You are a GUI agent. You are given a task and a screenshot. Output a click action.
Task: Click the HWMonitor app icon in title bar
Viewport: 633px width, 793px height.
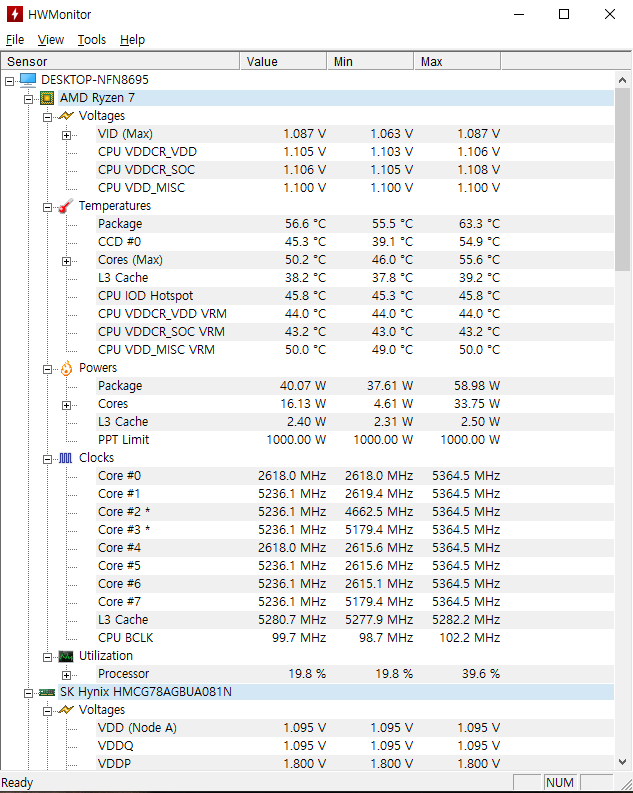pyautogui.click(x=15, y=14)
